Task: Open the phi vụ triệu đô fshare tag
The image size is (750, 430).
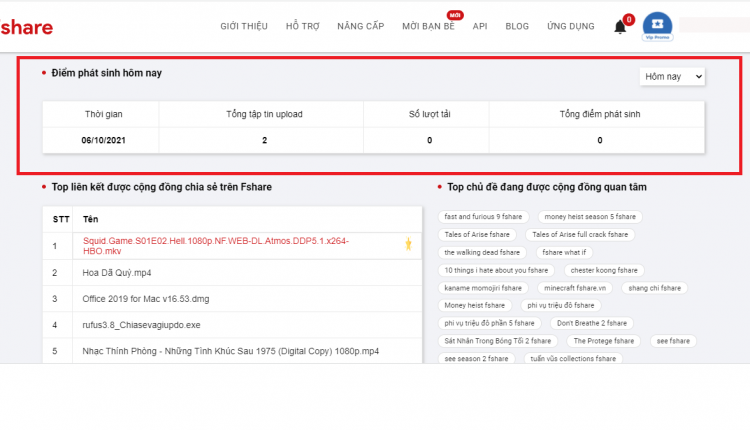Action: coord(561,305)
